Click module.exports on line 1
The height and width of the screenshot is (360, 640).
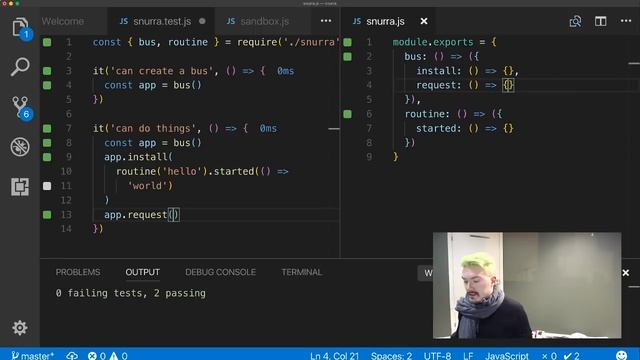[433, 42]
